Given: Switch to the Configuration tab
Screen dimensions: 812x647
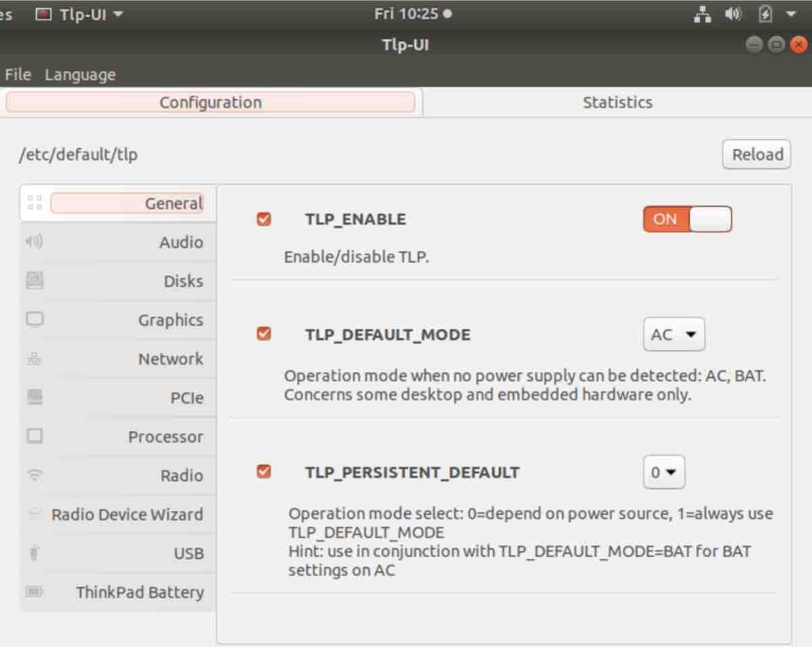Looking at the screenshot, I should (x=210, y=102).
